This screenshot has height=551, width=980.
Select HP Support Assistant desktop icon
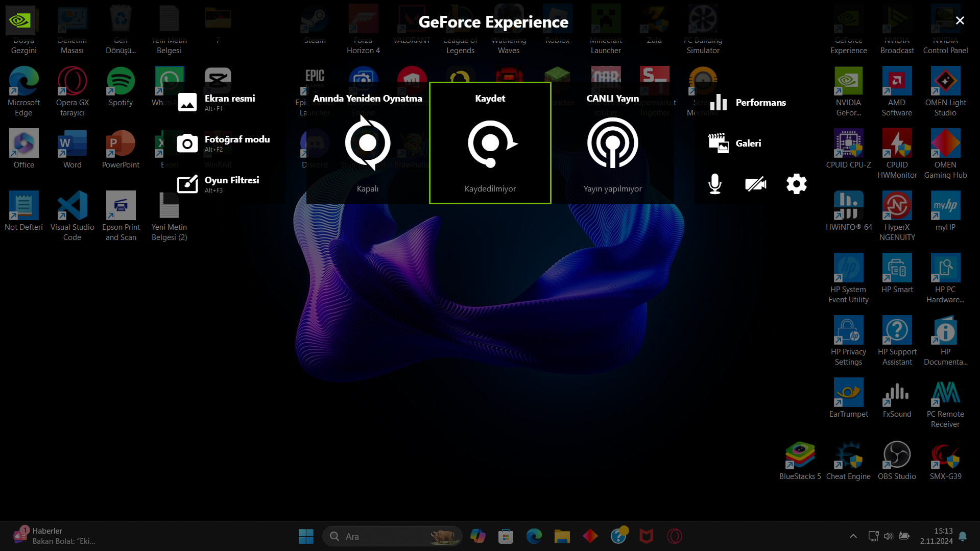click(x=897, y=341)
